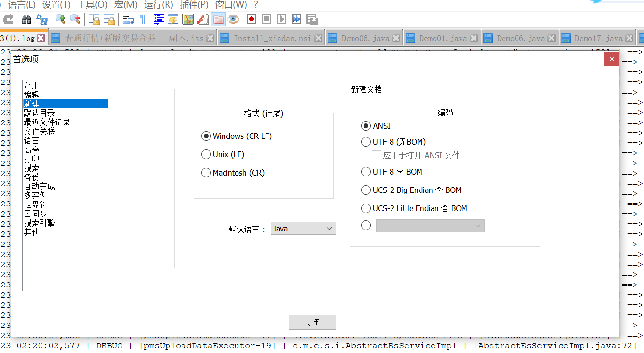The height and width of the screenshot is (353, 644).
Task: Open the 设置(T) menu
Action: pos(56,5)
